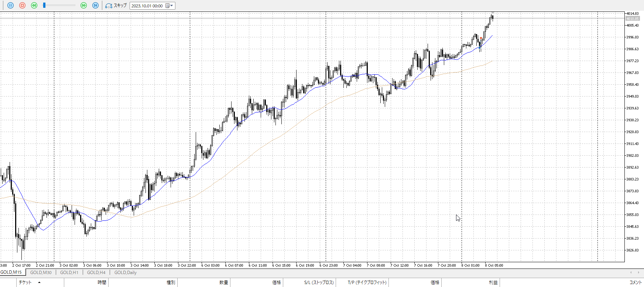Stop the simulation with red button
The height and width of the screenshot is (287, 644).
tap(22, 6)
